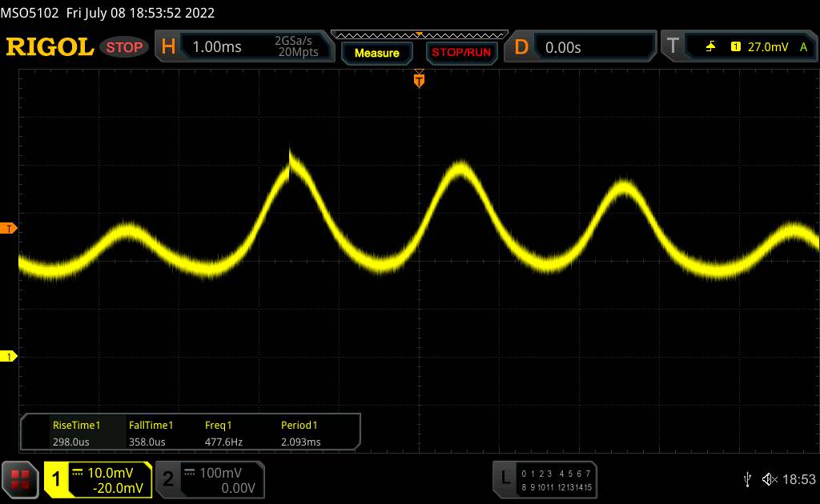Open the trigger level 27.0mV setting

pyautogui.click(x=769, y=47)
